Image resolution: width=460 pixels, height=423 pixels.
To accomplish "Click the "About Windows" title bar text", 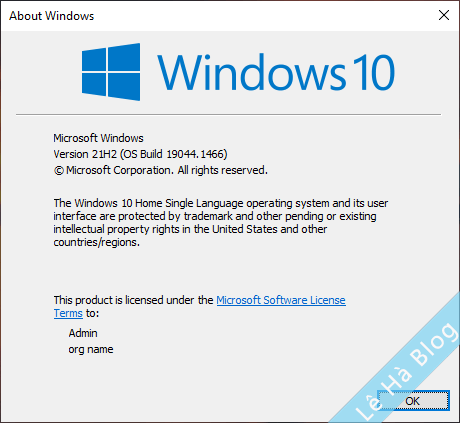I will click(52, 16).
